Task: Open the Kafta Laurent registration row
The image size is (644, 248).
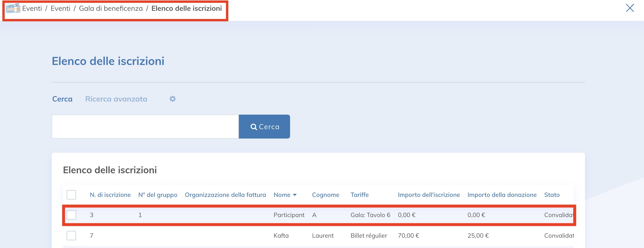Action: click(281, 236)
